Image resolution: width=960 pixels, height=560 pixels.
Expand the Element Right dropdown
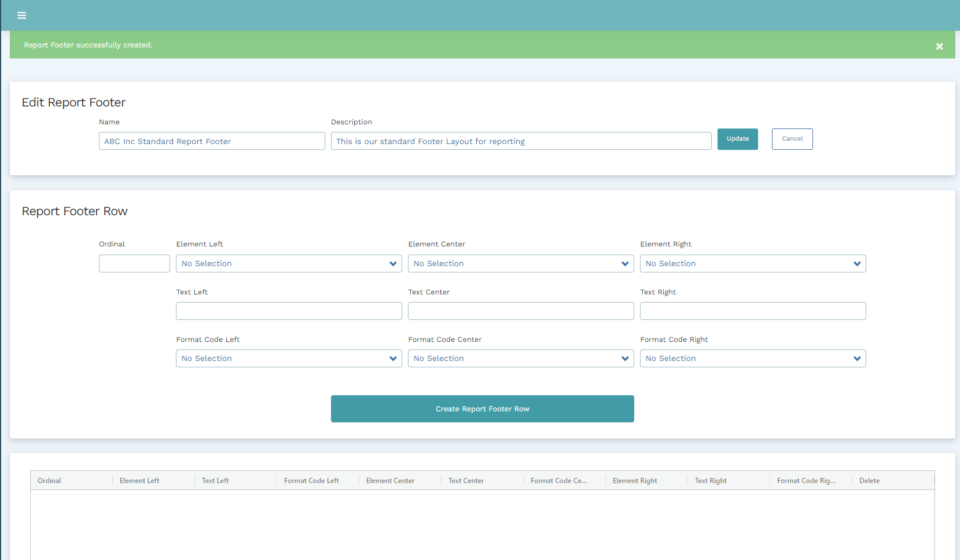(x=753, y=264)
